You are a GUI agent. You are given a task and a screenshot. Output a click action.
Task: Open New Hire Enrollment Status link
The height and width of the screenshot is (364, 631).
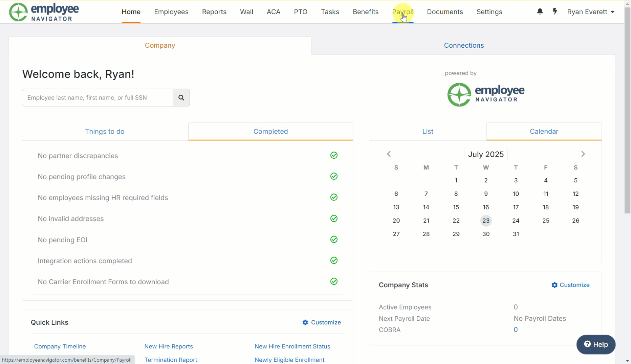(292, 346)
